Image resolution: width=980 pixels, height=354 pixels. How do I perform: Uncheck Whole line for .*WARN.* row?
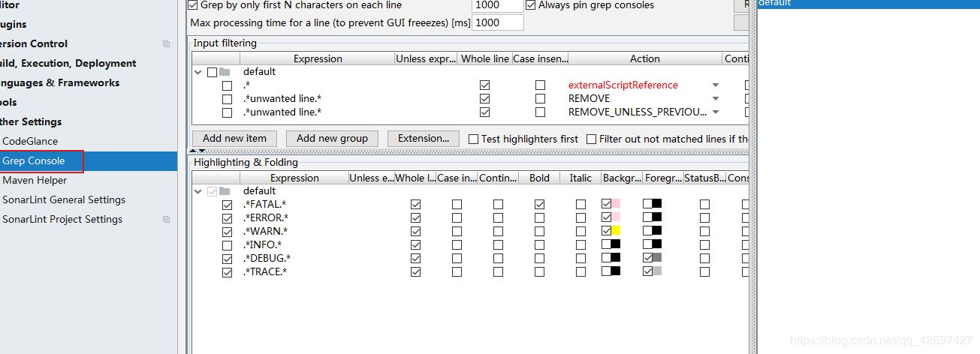pyautogui.click(x=416, y=232)
